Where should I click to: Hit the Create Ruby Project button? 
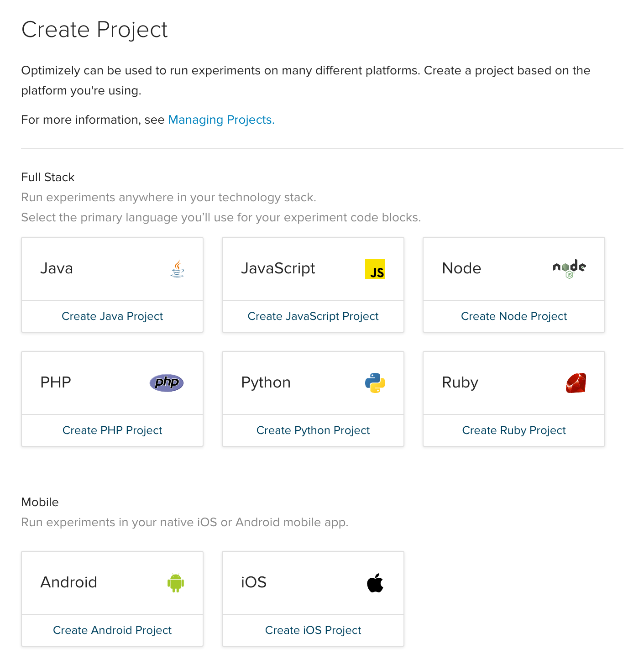[513, 430]
